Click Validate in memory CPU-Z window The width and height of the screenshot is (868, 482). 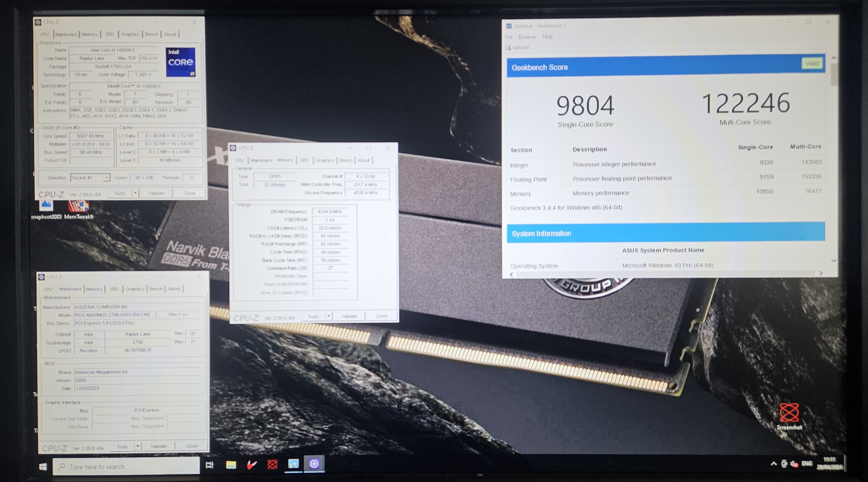(349, 316)
